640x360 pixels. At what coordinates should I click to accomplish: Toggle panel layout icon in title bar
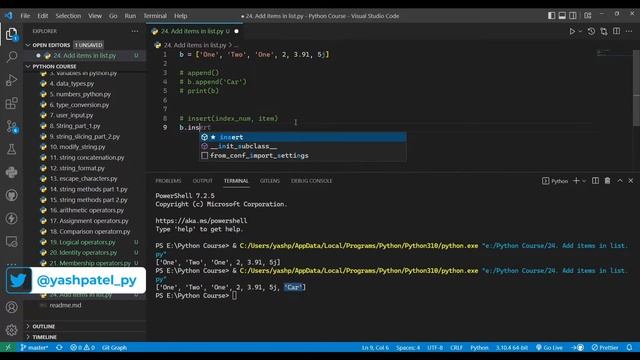coord(562,16)
